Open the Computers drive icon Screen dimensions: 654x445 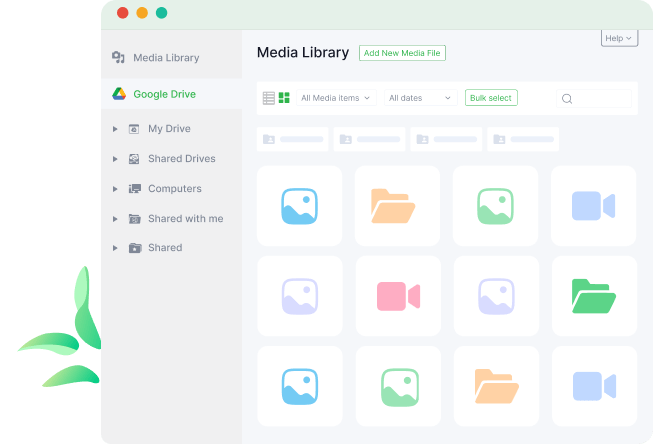pos(134,189)
